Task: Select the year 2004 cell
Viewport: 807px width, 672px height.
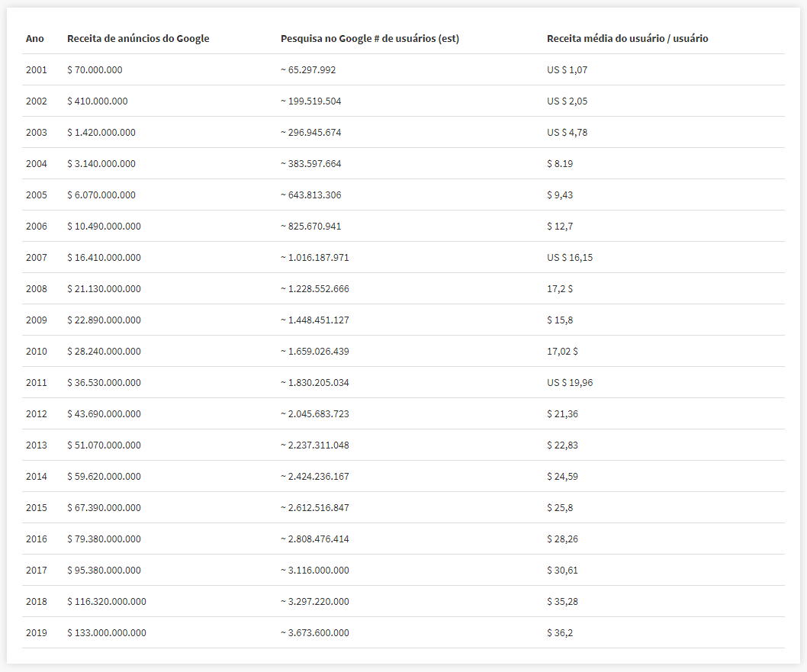Action: pos(37,164)
